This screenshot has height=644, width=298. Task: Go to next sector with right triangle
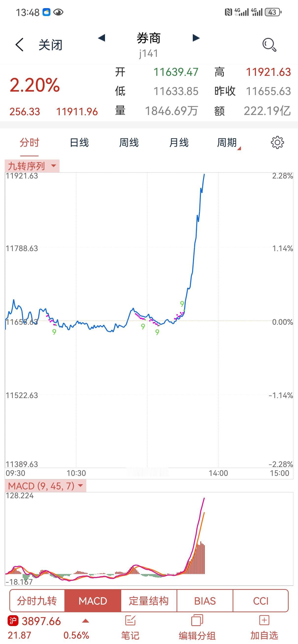point(196,38)
